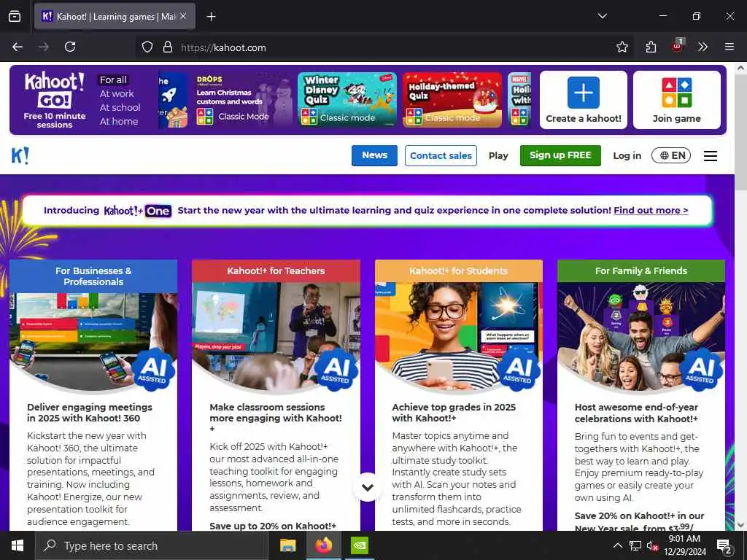The image size is (747, 560).
Task: Click the Log in link
Action: 627,156
